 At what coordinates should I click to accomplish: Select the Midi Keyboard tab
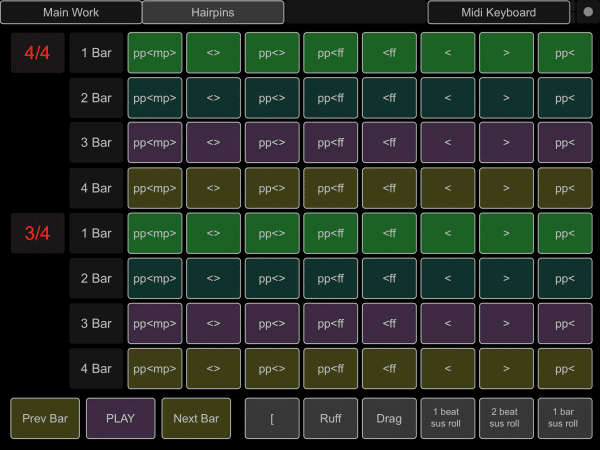pyautogui.click(x=498, y=13)
